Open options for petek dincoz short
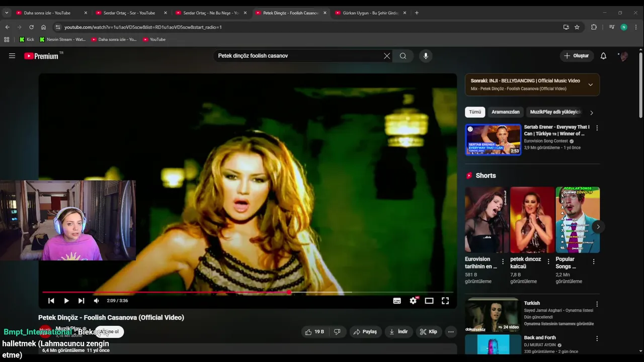This screenshot has width=644, height=362. (548, 261)
